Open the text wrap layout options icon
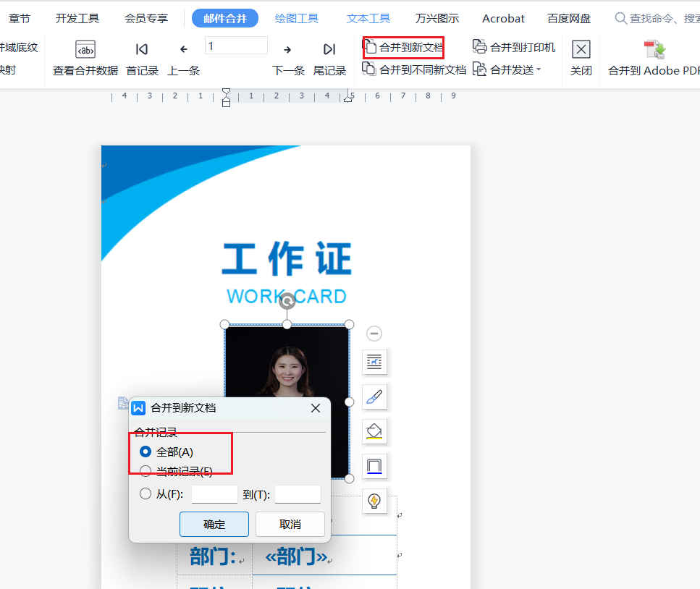This screenshot has height=589, width=700. (374, 361)
